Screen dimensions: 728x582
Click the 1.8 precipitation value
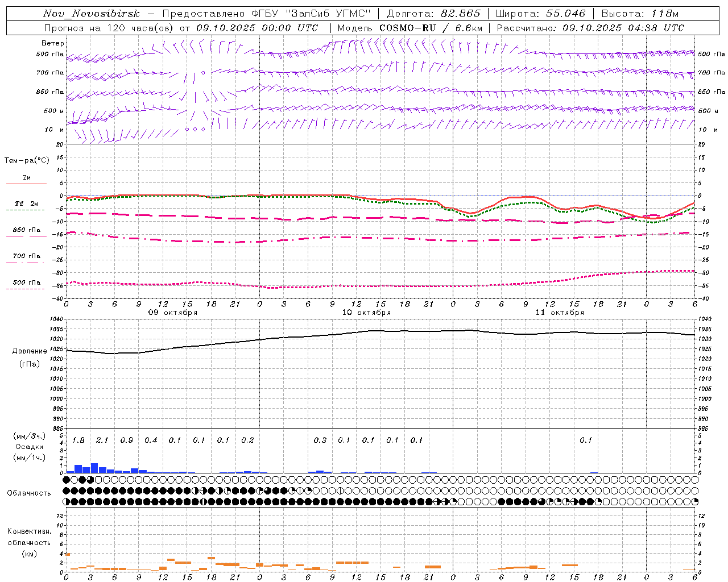point(78,440)
